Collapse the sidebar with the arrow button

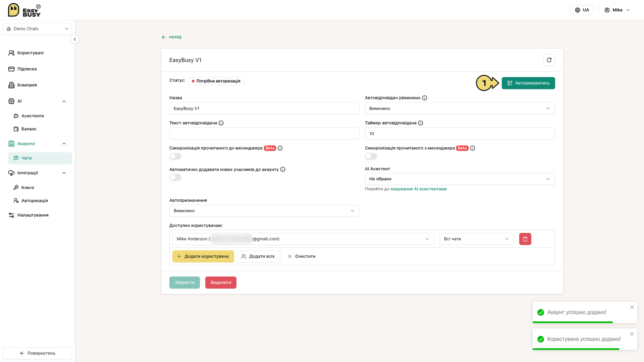(x=75, y=39)
